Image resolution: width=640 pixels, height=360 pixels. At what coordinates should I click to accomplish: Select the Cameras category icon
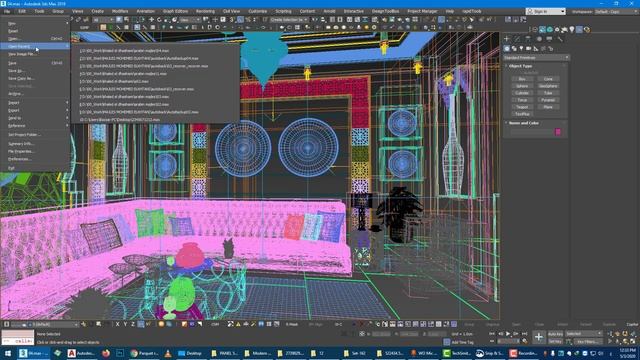click(529, 49)
